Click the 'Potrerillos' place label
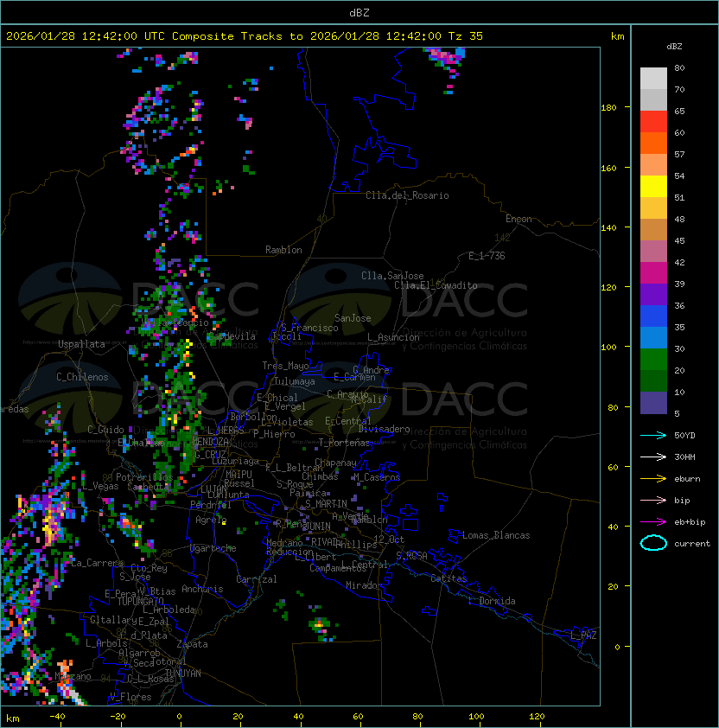 coord(144,477)
